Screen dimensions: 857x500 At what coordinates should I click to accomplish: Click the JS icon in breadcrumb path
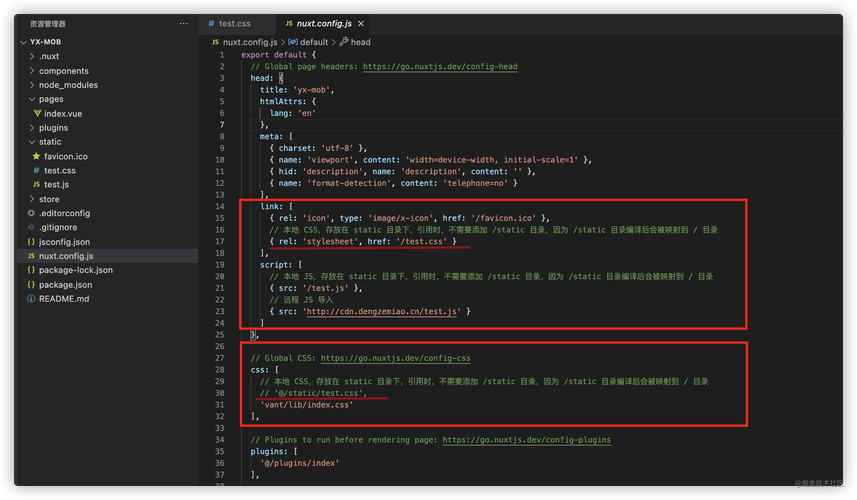coord(215,42)
